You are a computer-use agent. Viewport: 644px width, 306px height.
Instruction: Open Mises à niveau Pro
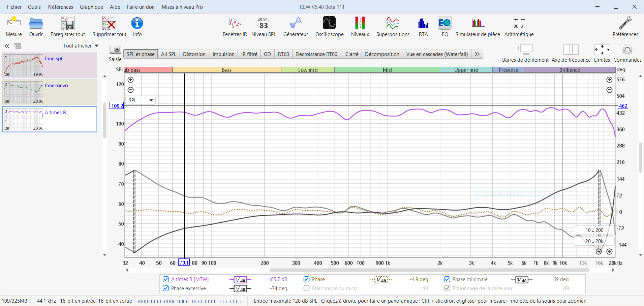coord(182,7)
